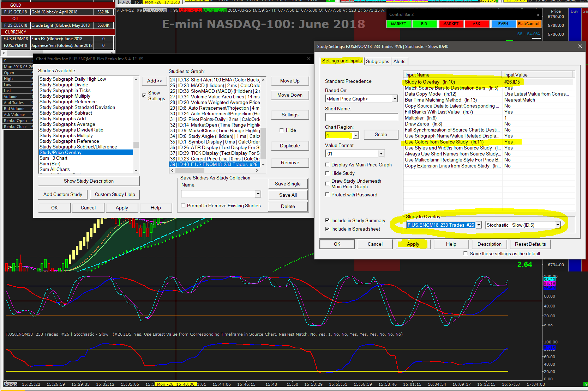Open the Based On dropdown

(395, 99)
